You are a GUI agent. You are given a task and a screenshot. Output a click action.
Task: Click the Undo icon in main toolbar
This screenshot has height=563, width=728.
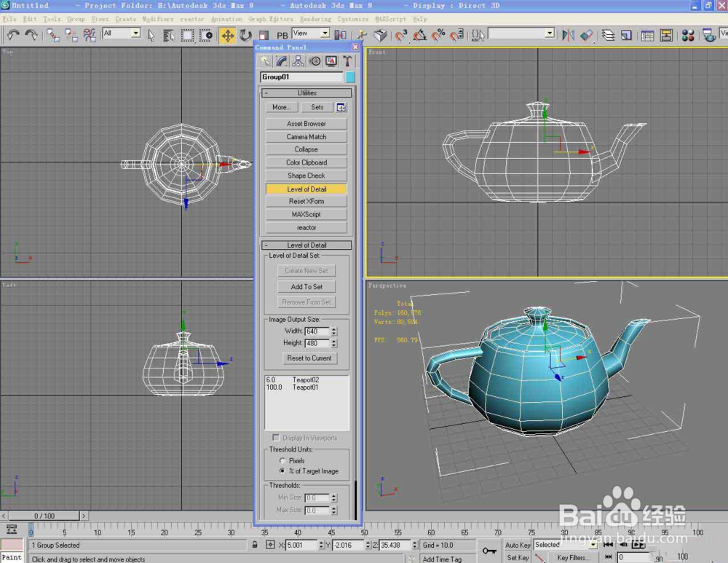pos(13,35)
